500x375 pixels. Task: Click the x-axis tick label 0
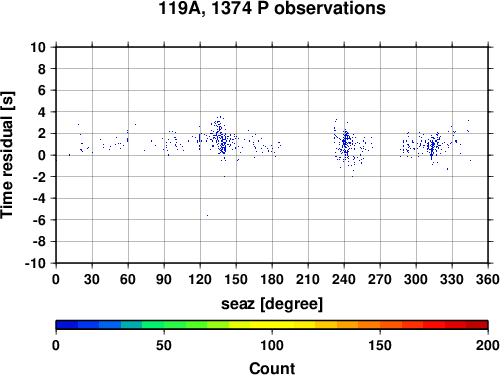[56, 279]
